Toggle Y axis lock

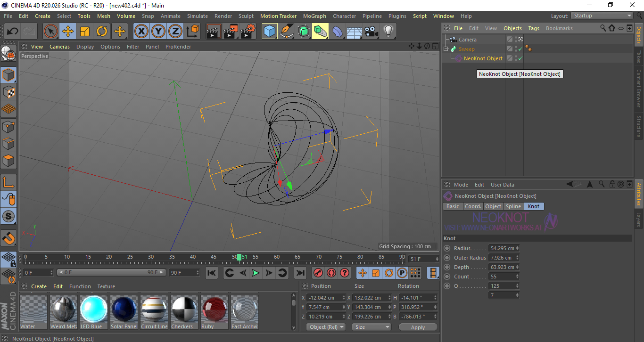tap(158, 32)
